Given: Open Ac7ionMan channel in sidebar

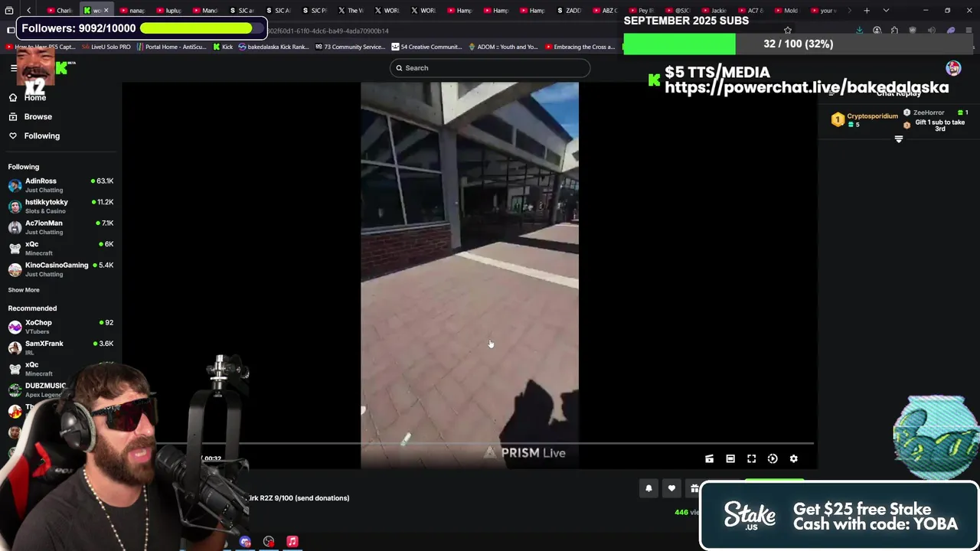Looking at the screenshot, I should [x=60, y=227].
